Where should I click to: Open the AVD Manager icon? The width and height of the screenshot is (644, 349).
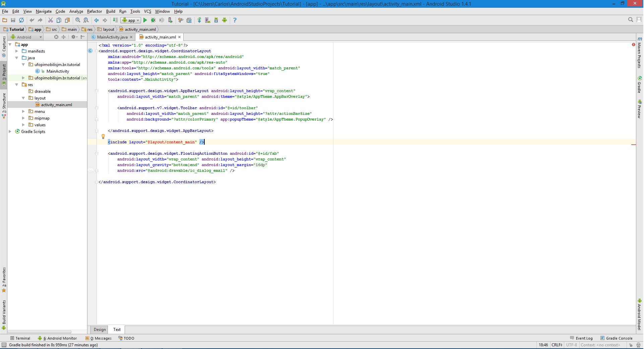tap(208, 20)
